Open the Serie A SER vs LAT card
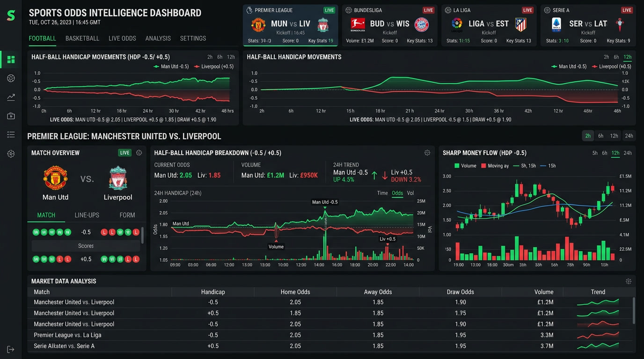 tap(588, 26)
